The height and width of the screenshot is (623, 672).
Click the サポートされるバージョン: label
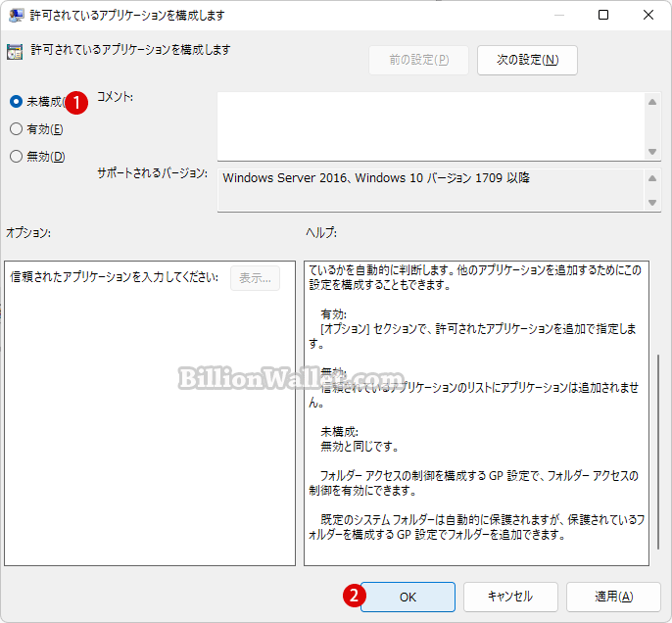click(152, 173)
